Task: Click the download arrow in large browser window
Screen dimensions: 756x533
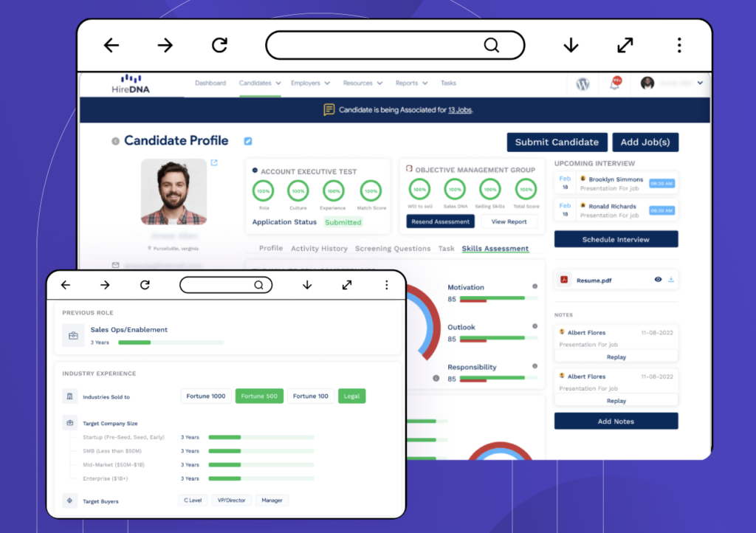Action: pos(571,45)
